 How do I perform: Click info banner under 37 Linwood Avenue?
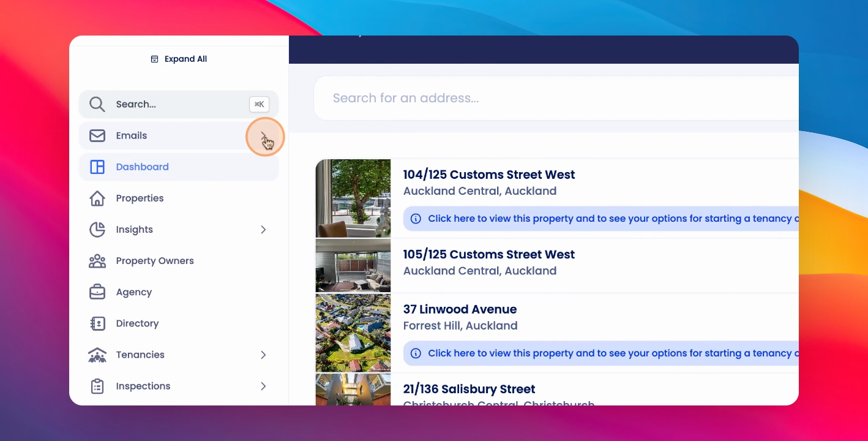tap(600, 353)
